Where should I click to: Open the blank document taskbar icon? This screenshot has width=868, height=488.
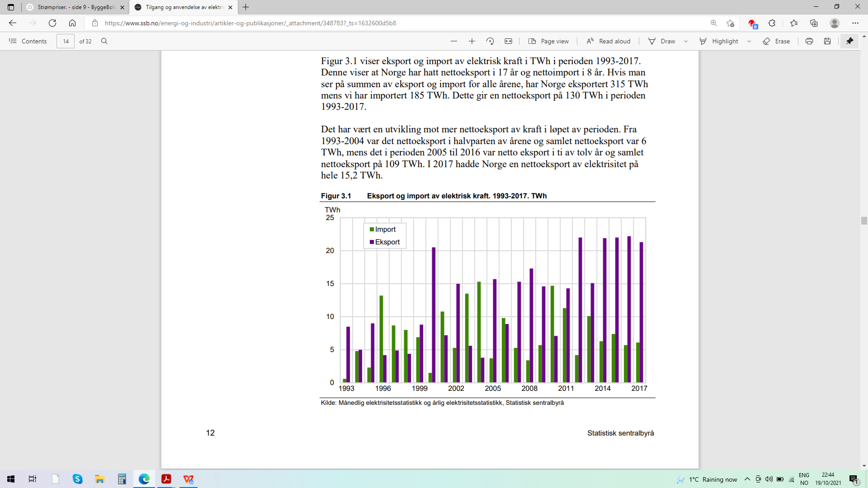tap(56, 479)
